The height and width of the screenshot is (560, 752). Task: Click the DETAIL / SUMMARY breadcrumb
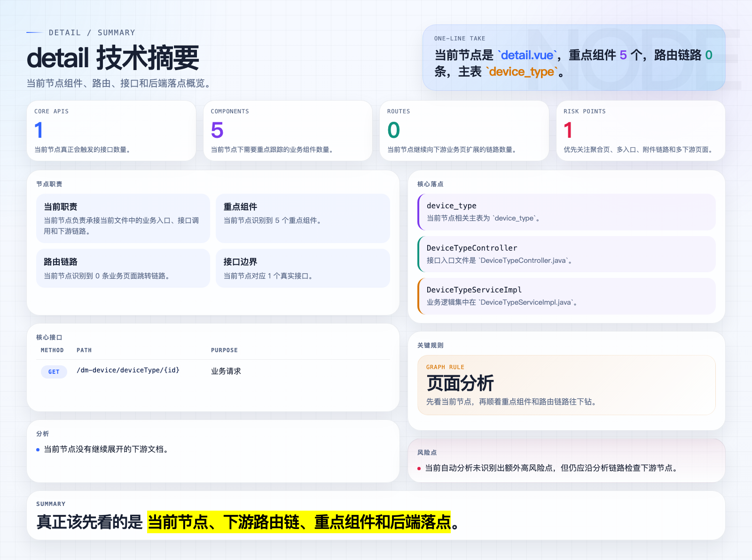pyautogui.click(x=92, y=32)
